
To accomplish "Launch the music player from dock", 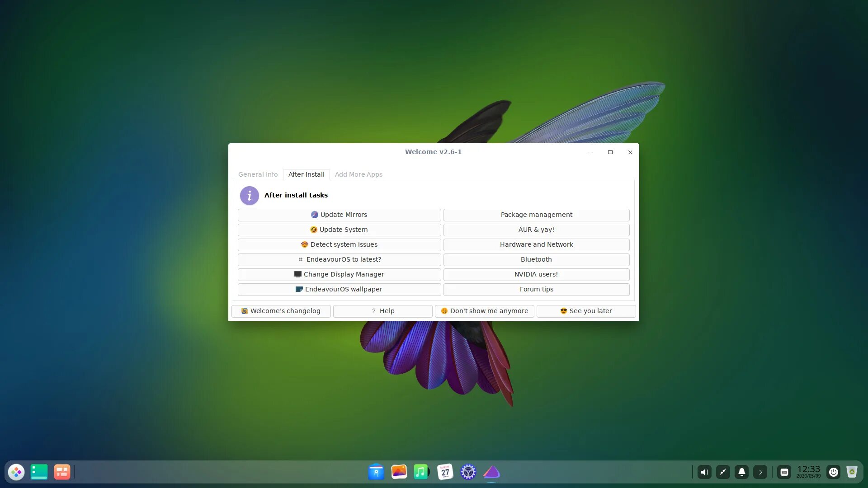I will 421,472.
